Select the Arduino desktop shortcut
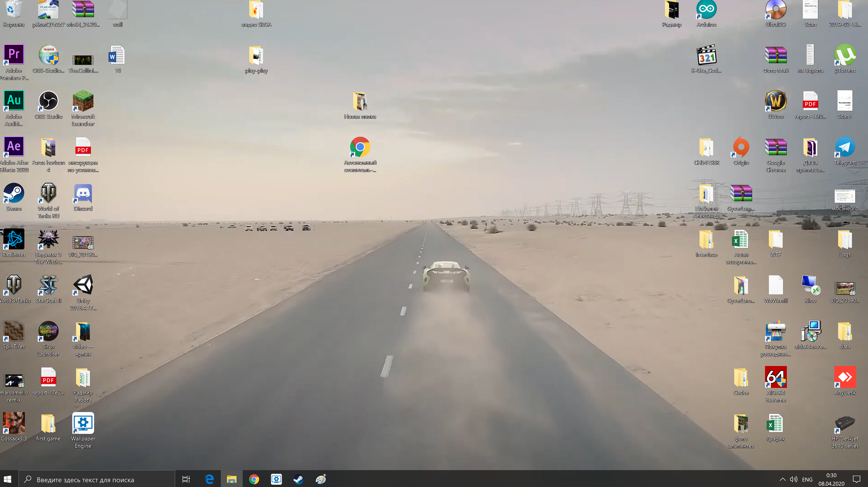Viewport: 868px width, 487px height. pos(706,10)
